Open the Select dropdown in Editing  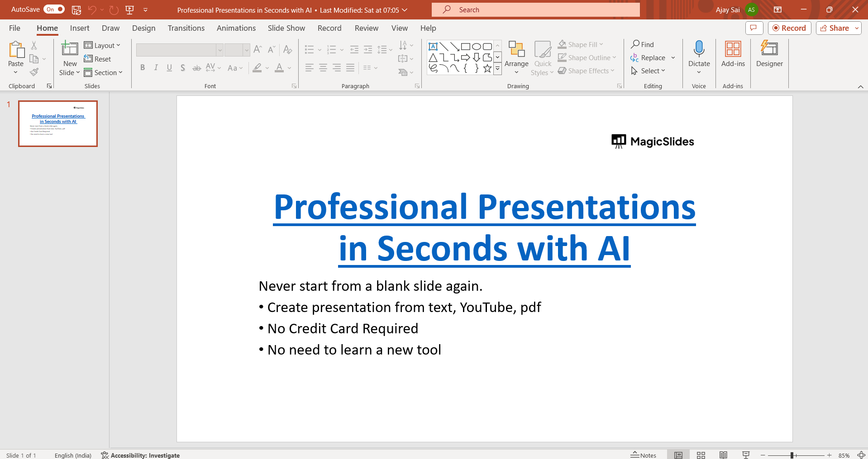[x=649, y=71]
